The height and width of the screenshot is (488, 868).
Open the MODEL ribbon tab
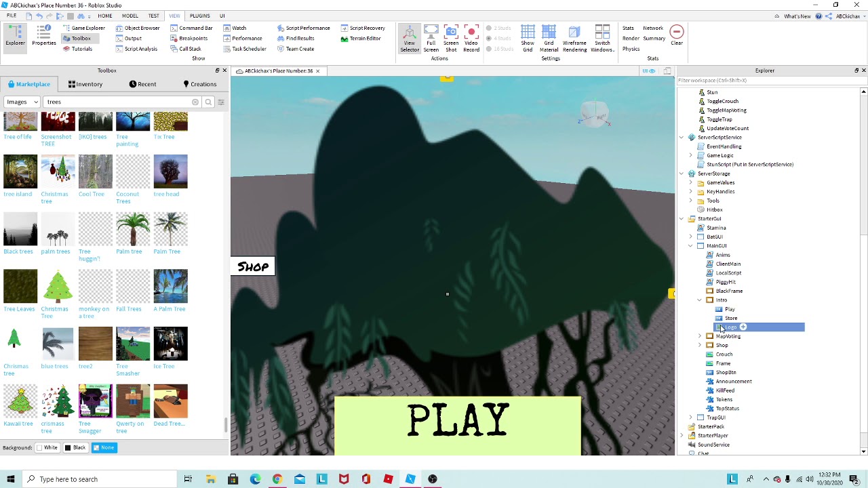130,16
